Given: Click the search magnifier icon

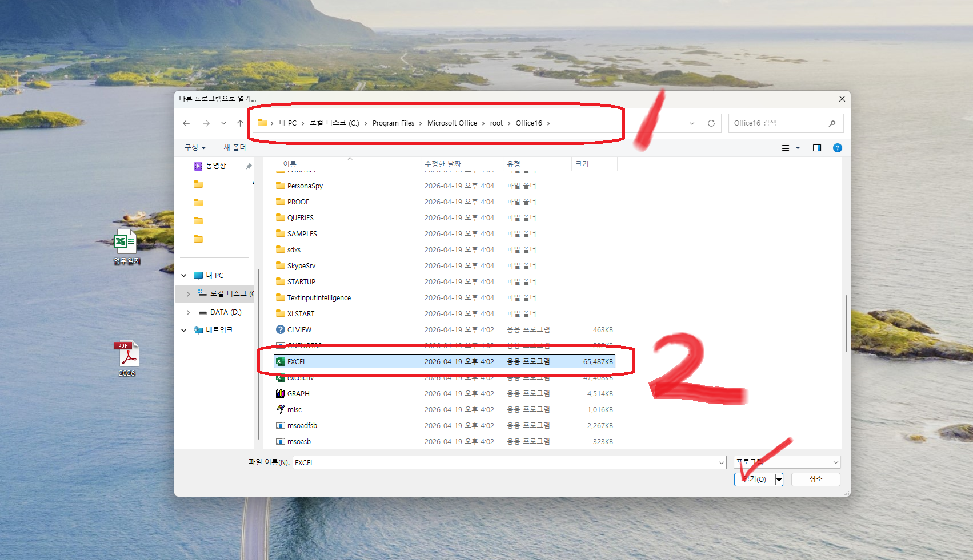Looking at the screenshot, I should pyautogui.click(x=832, y=123).
